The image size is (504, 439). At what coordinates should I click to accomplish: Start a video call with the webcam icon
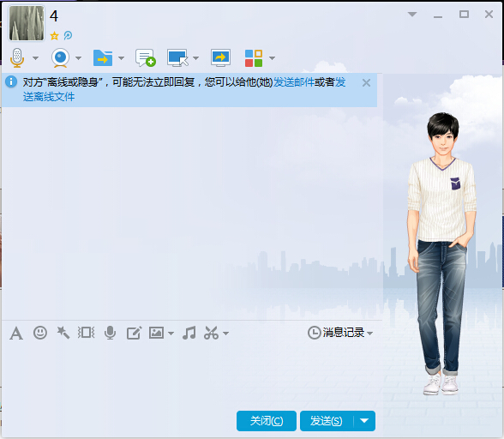coord(60,58)
